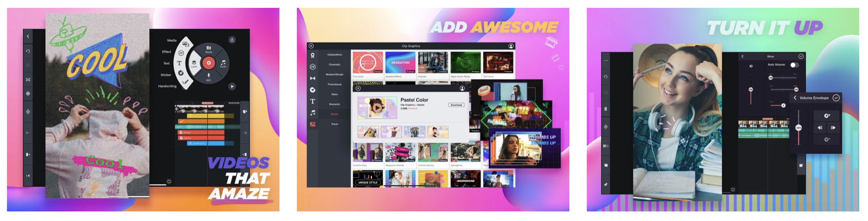Collapse preview with the shrink icon in left editor
The width and height of the screenshot is (868, 221).
point(169,181)
